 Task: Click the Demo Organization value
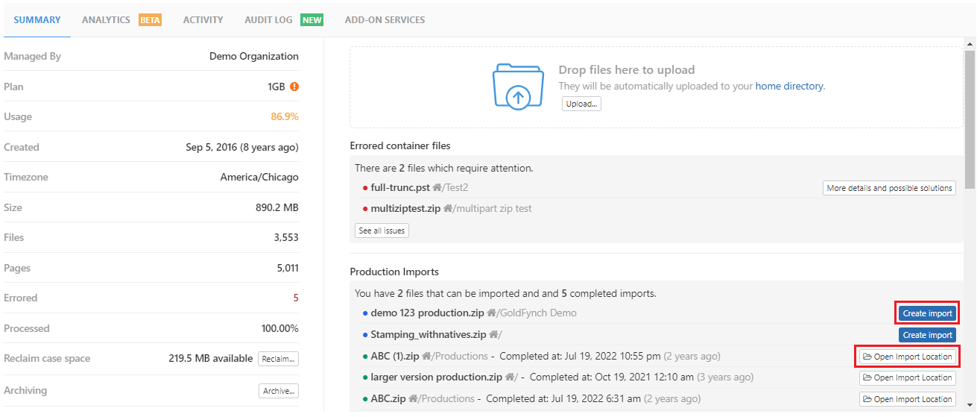point(254,57)
